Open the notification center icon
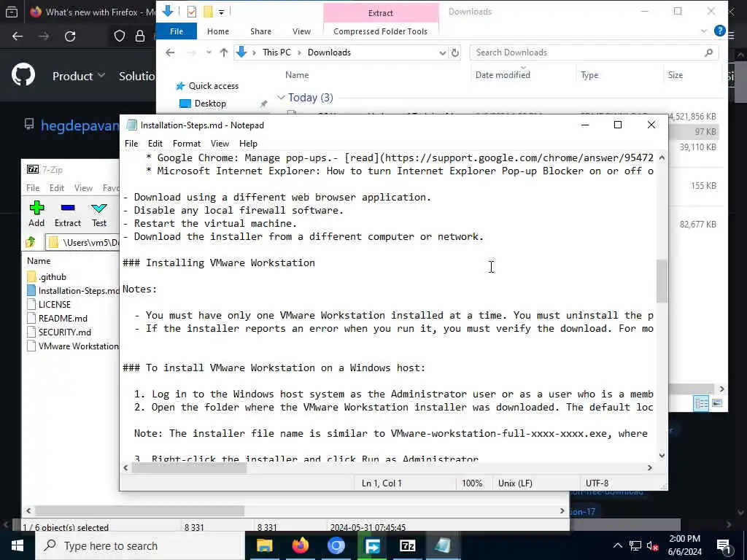The image size is (747, 560). coord(723,545)
